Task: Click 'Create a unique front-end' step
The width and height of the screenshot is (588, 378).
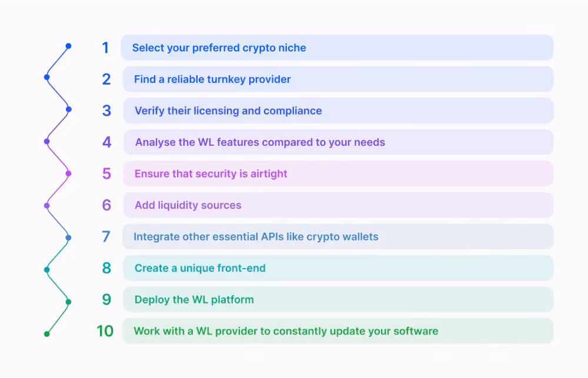Action: coord(338,268)
